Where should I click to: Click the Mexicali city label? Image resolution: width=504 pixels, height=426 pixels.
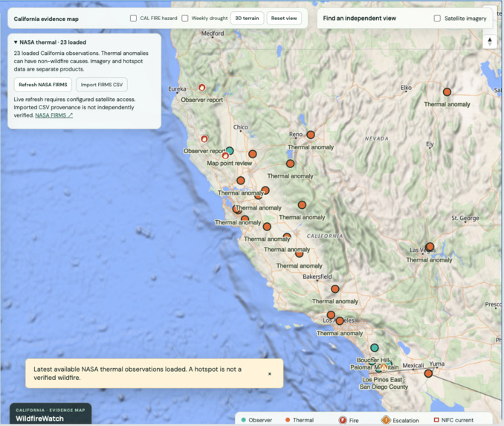point(413,366)
